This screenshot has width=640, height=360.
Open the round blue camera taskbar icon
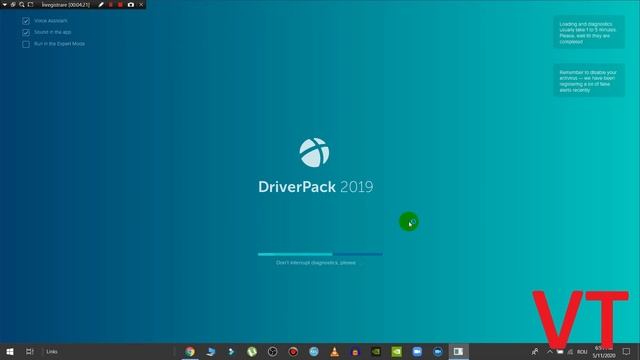[x=438, y=351]
